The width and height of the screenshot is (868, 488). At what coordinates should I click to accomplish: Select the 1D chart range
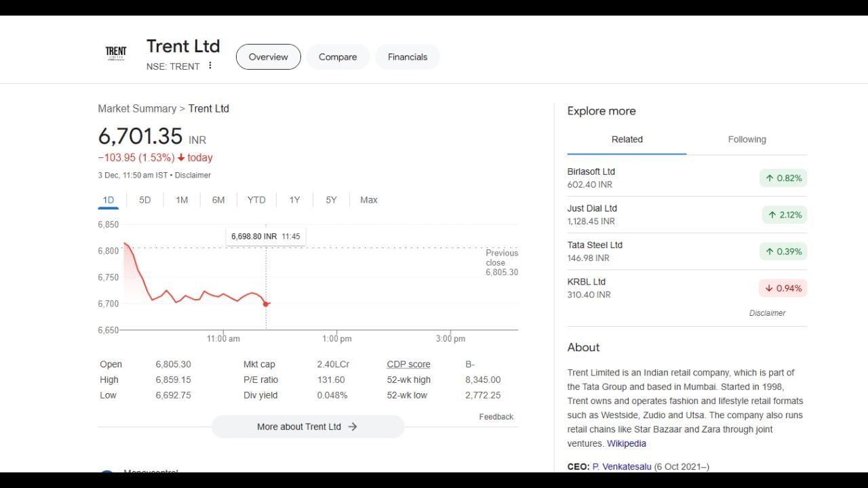tap(108, 200)
